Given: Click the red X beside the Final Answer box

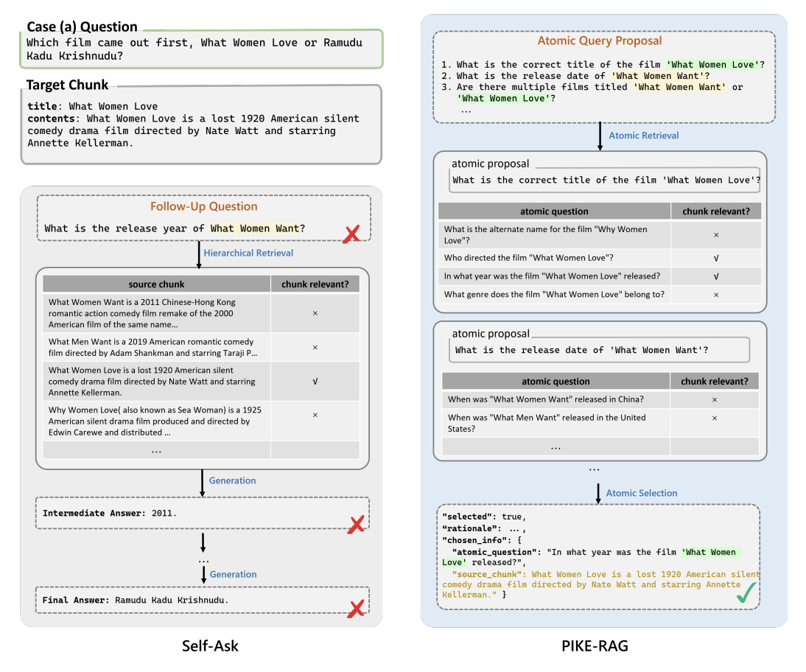Looking at the screenshot, I should pyautogui.click(x=356, y=609).
